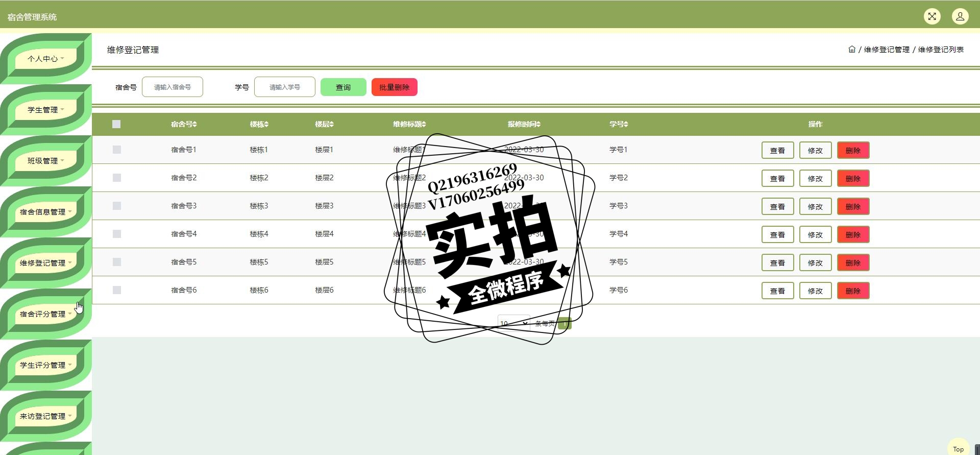Expand the 学生管理 sidebar menu

(46, 110)
